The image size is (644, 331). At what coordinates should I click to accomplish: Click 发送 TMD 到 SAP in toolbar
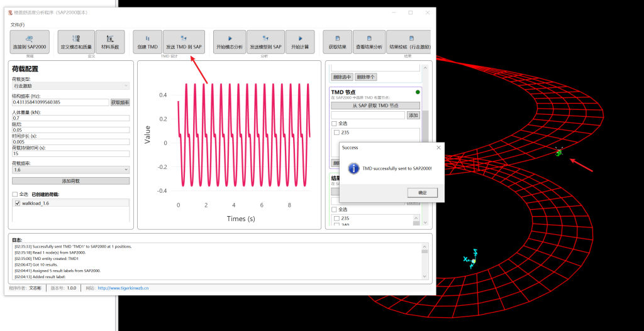[x=184, y=42]
